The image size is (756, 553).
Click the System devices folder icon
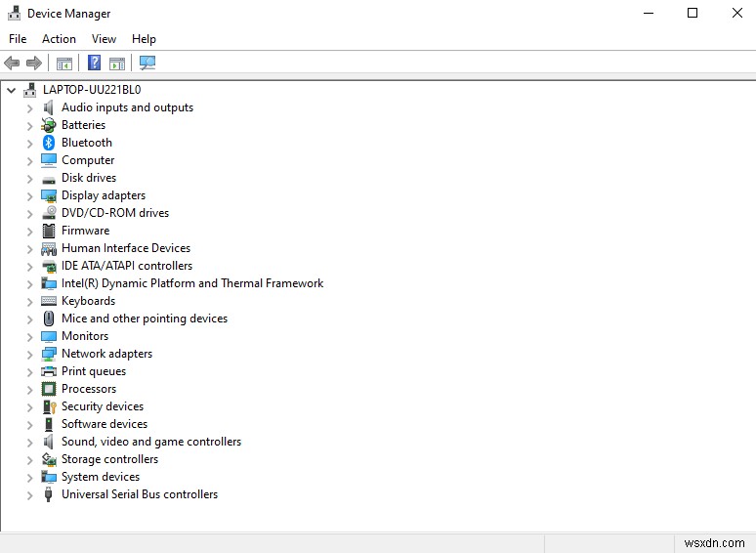coord(48,477)
